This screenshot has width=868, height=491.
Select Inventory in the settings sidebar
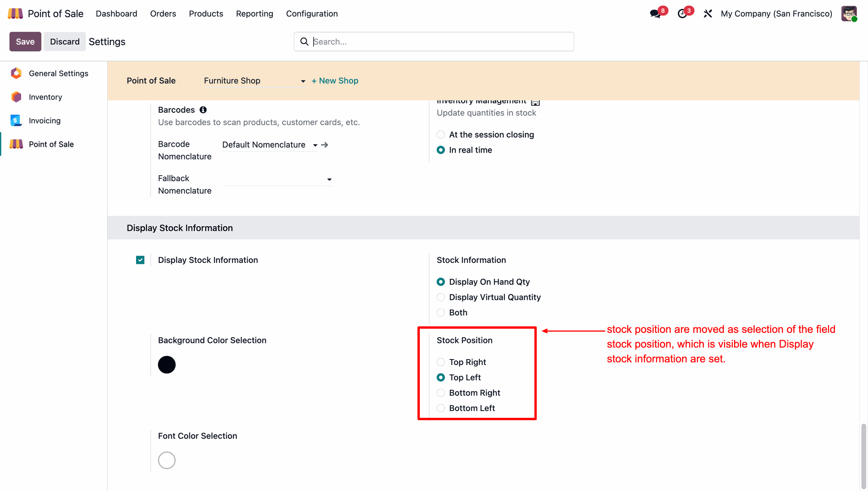pos(45,97)
